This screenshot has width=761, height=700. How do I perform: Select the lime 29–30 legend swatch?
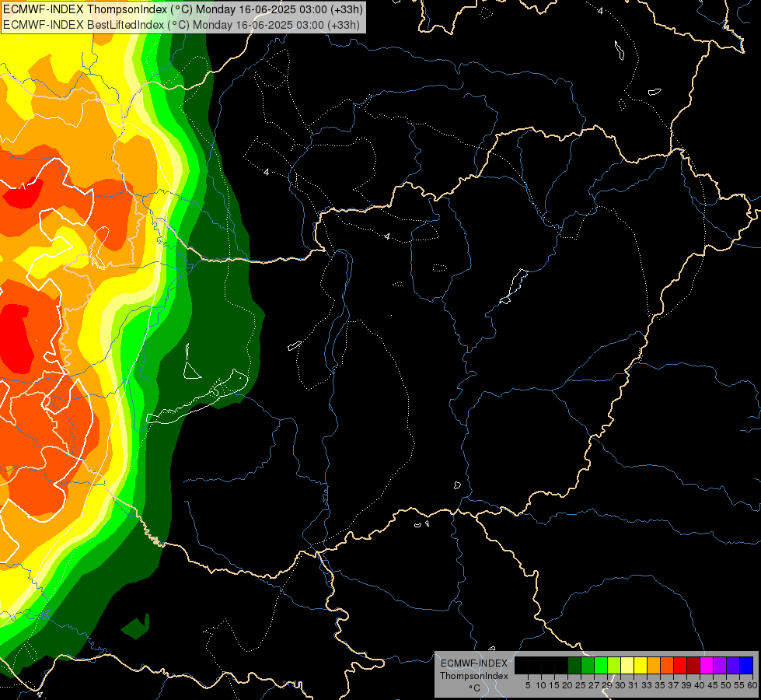614,665
